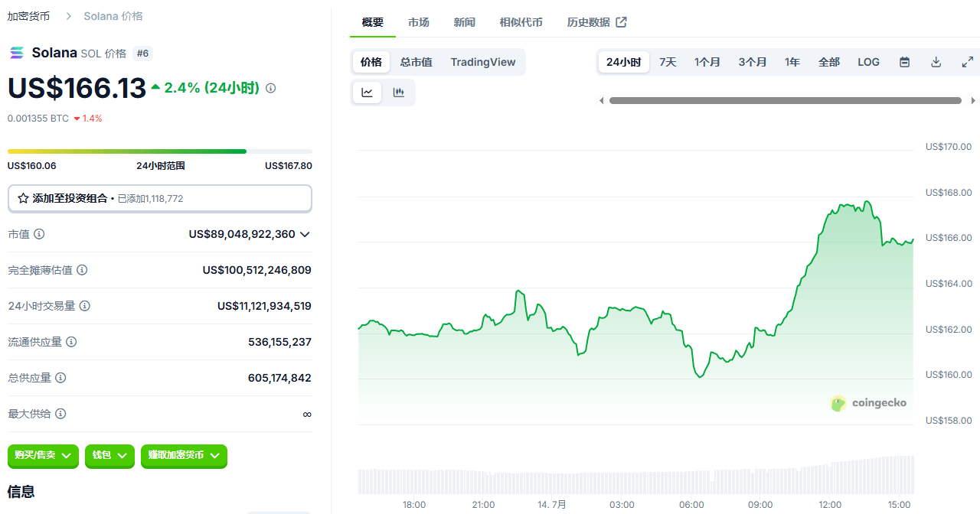Open the info icon next to 市值
Screen dimensions: 980x514
(x=39, y=234)
